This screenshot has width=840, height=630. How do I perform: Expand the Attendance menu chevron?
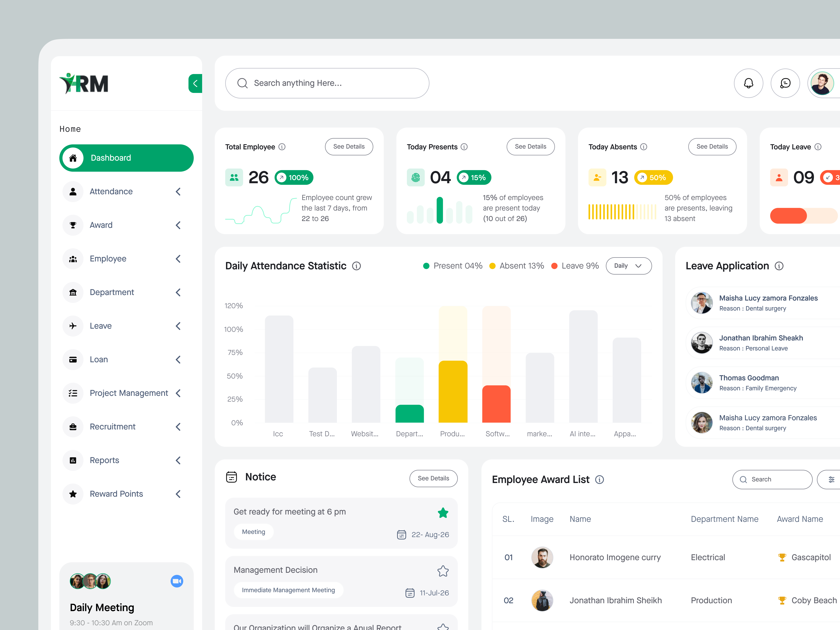[x=178, y=191]
